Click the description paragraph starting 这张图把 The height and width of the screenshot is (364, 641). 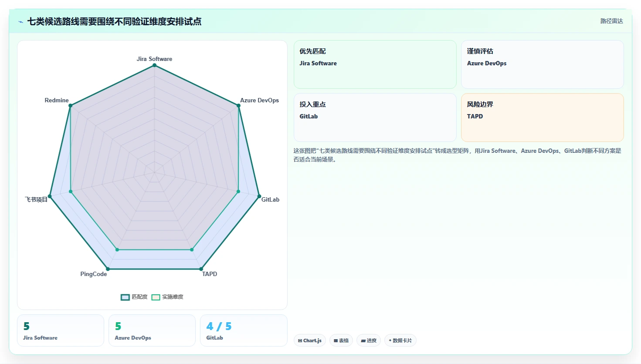pyautogui.click(x=457, y=155)
